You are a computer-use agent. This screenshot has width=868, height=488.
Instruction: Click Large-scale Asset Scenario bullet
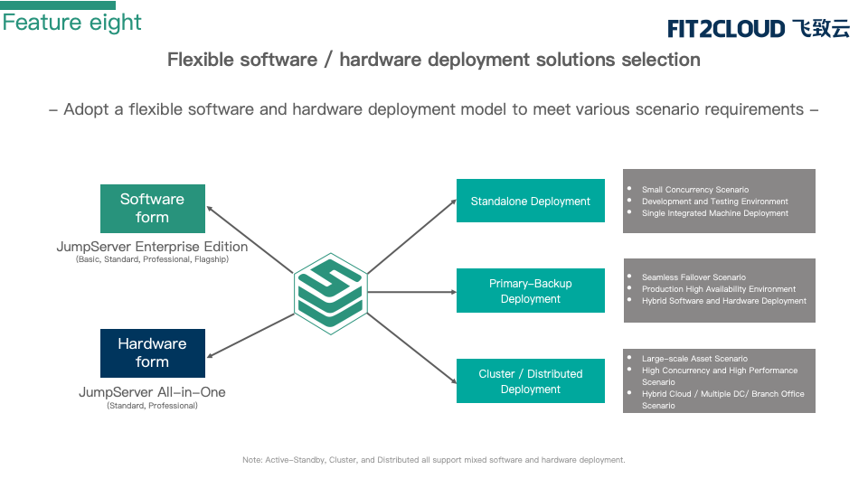[x=694, y=359]
